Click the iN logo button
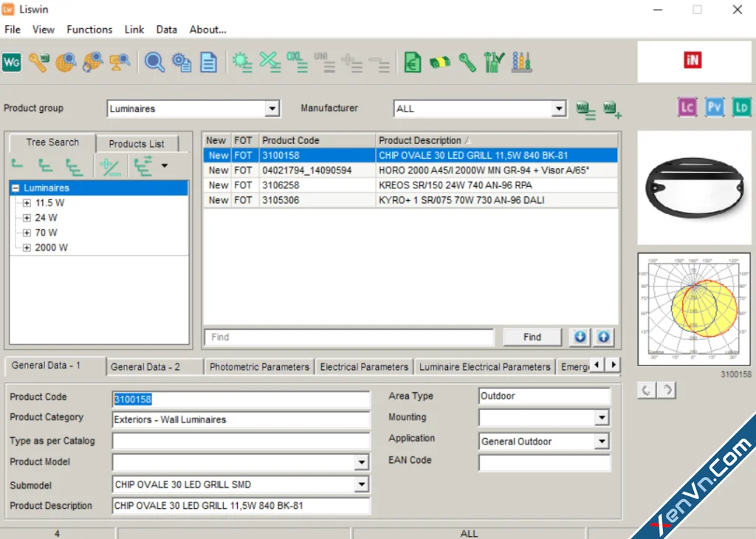This screenshot has width=756, height=539. tap(693, 61)
